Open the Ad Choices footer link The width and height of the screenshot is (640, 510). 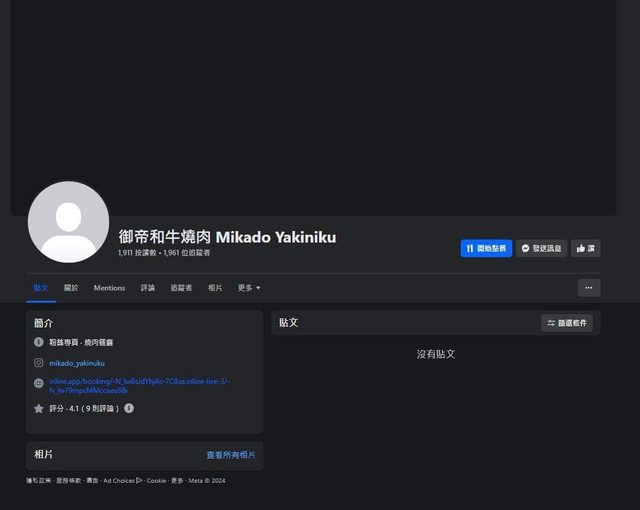(x=122, y=481)
